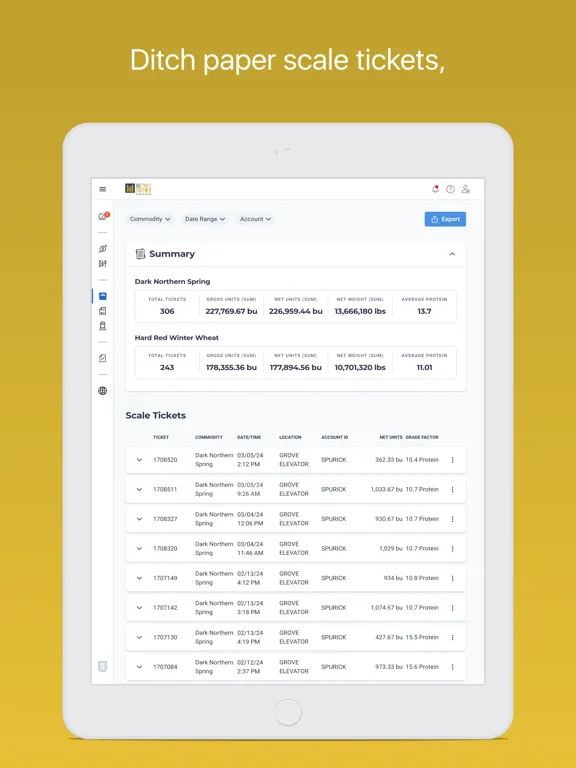The width and height of the screenshot is (576, 768).
Task: Open the sidebar globe icon
Action: click(x=102, y=390)
